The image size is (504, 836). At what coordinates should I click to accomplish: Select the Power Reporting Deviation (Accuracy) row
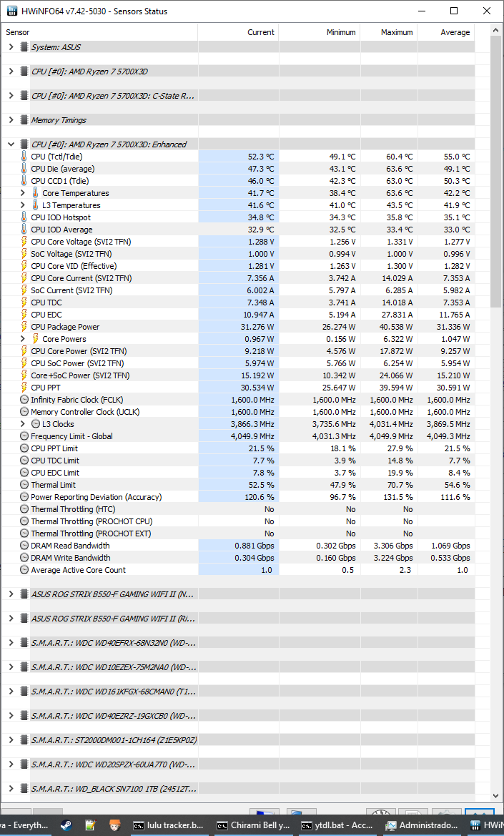pyautogui.click(x=238, y=497)
